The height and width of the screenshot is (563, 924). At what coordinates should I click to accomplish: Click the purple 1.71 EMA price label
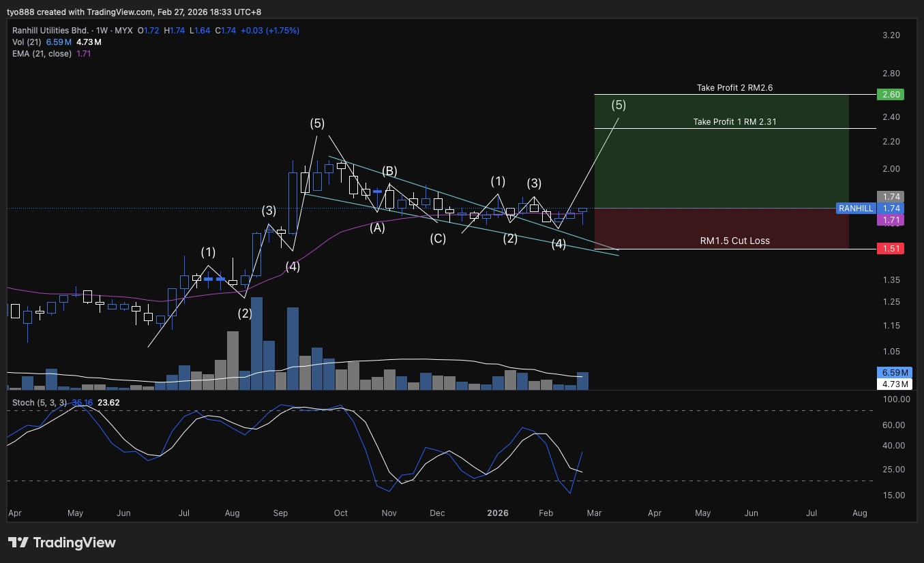coord(891,219)
